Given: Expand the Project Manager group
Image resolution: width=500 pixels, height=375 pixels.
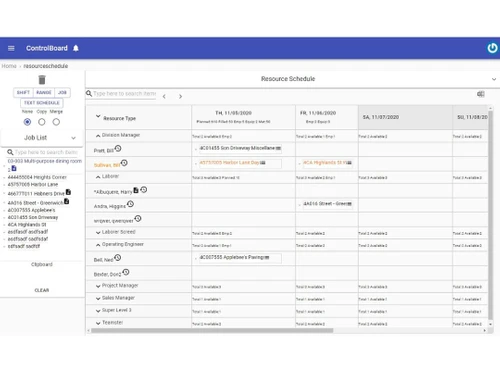Looking at the screenshot, I should (x=98, y=286).
